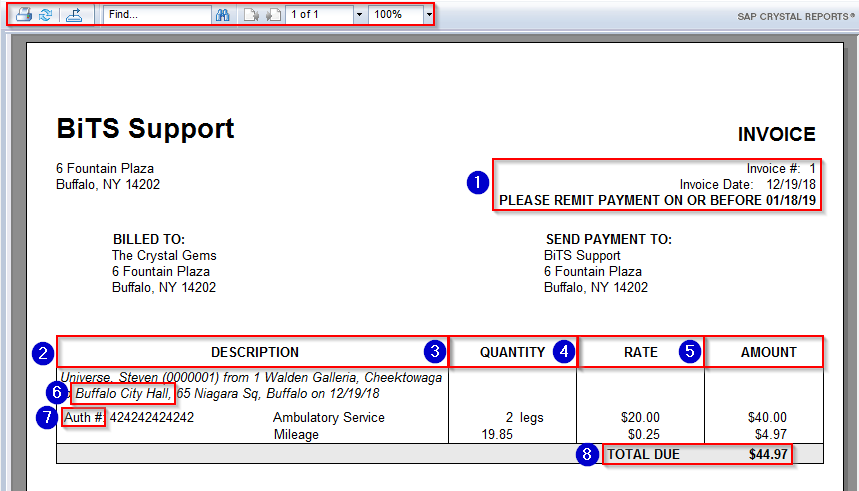Select the 'Invoice Date: 12/19/18' line
Image resolution: width=859 pixels, height=491 pixels.
click(747, 185)
